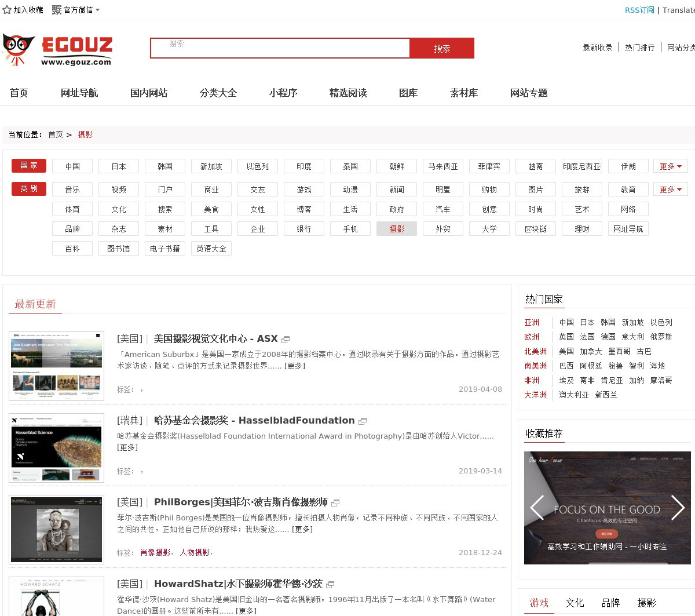Open 最新收录 link in the header
The width and height of the screenshot is (695, 616).
(x=598, y=48)
